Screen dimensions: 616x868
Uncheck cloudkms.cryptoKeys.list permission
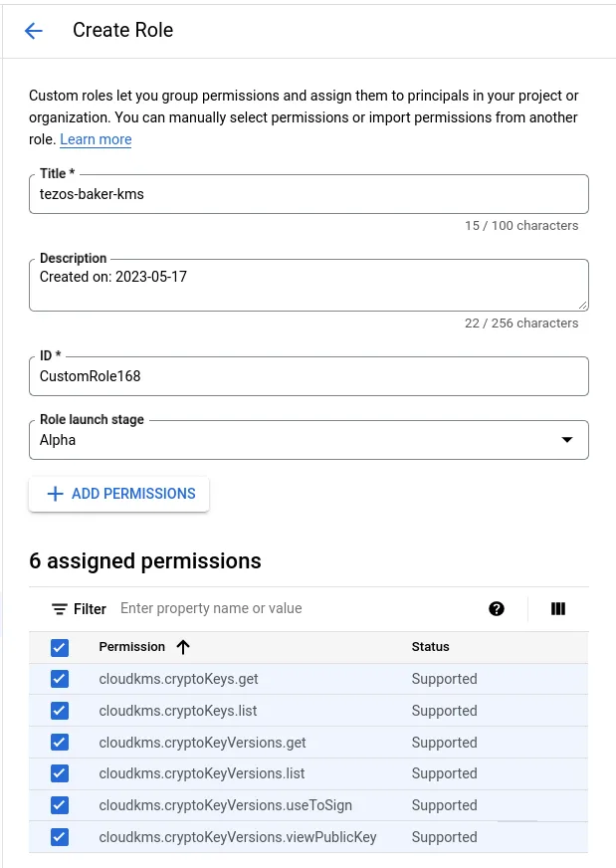(60, 711)
